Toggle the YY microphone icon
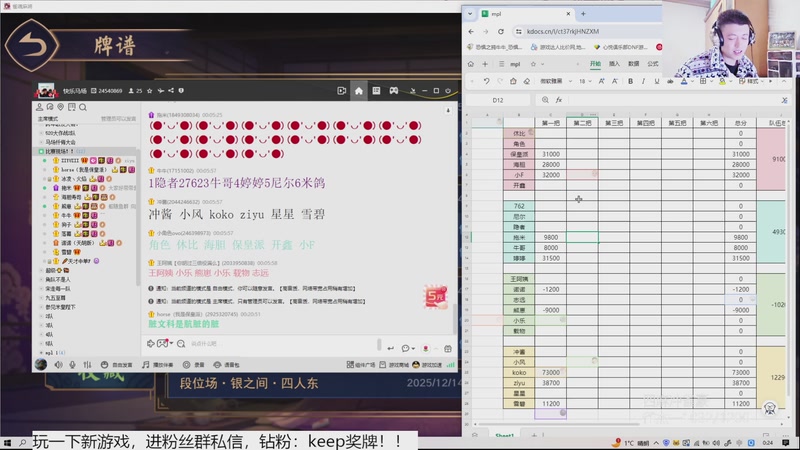This screenshot has width=800, height=450. [x=72, y=365]
